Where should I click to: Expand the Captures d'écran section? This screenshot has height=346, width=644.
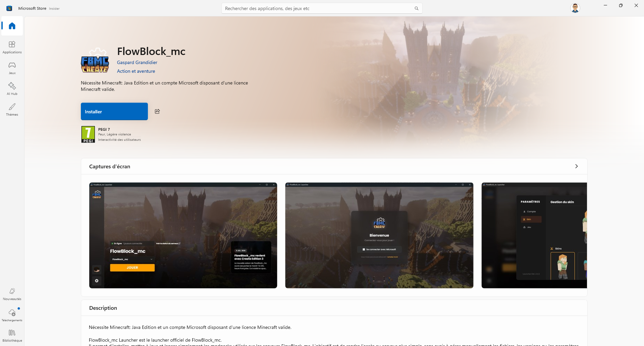click(576, 166)
